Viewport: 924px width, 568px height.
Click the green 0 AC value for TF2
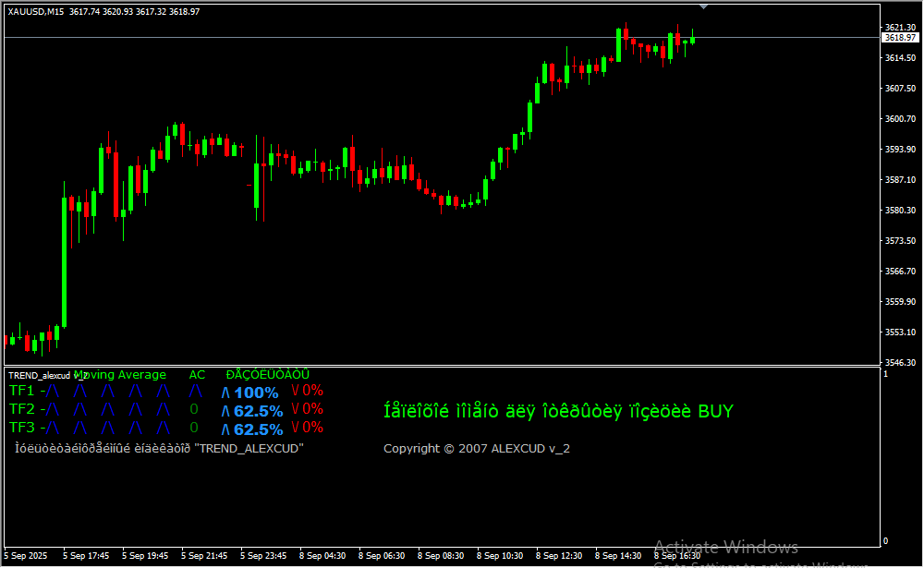coord(194,409)
